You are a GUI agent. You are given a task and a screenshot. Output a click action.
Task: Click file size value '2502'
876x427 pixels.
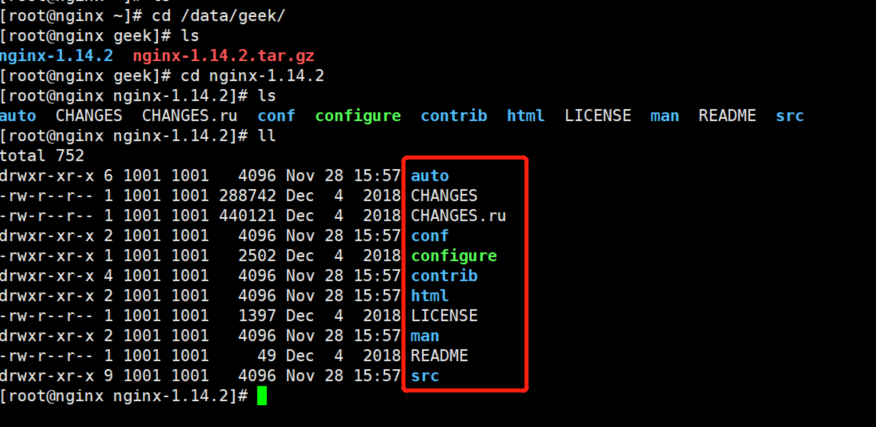tap(256, 256)
